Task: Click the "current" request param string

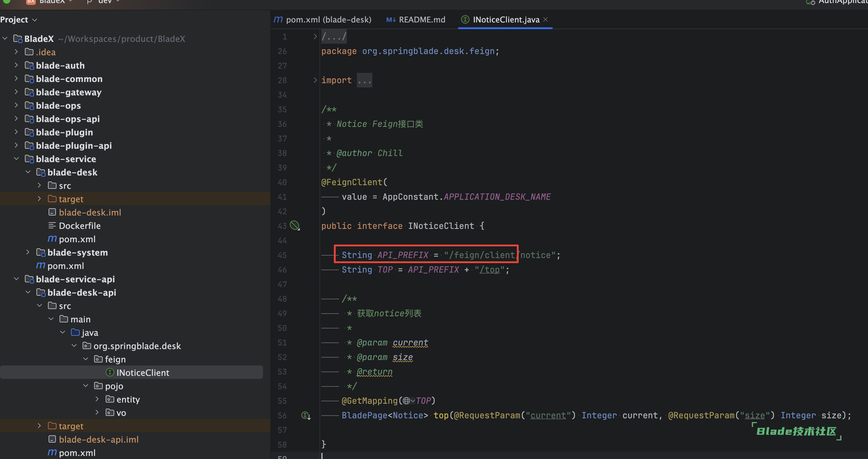Action: (x=548, y=415)
